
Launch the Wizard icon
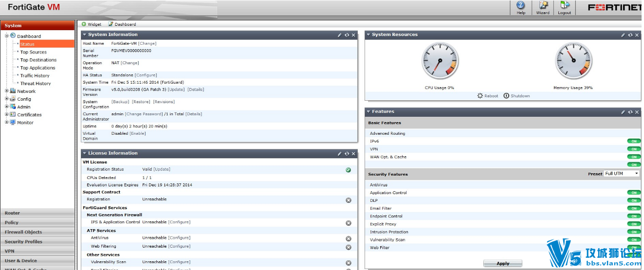(x=542, y=5)
